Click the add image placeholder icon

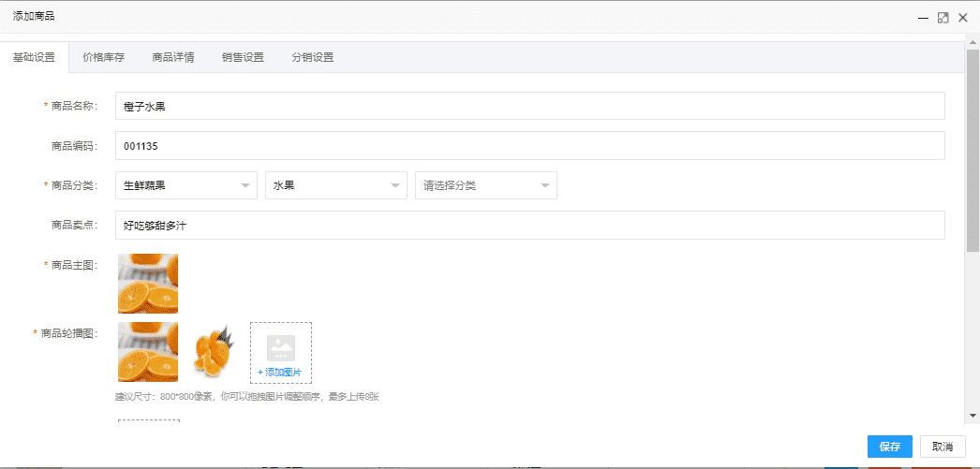281,348
